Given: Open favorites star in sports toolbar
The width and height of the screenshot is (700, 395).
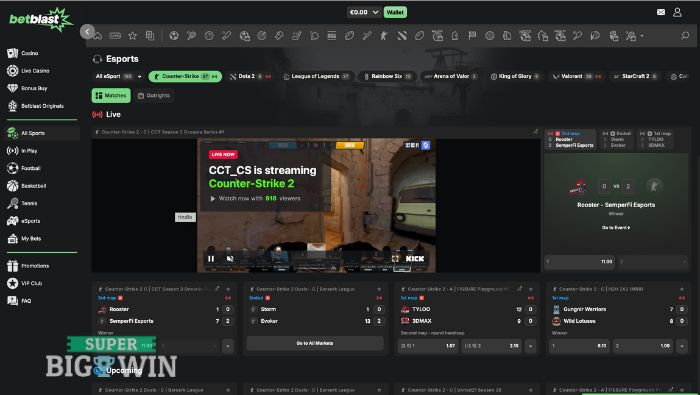Looking at the screenshot, I should (x=133, y=36).
